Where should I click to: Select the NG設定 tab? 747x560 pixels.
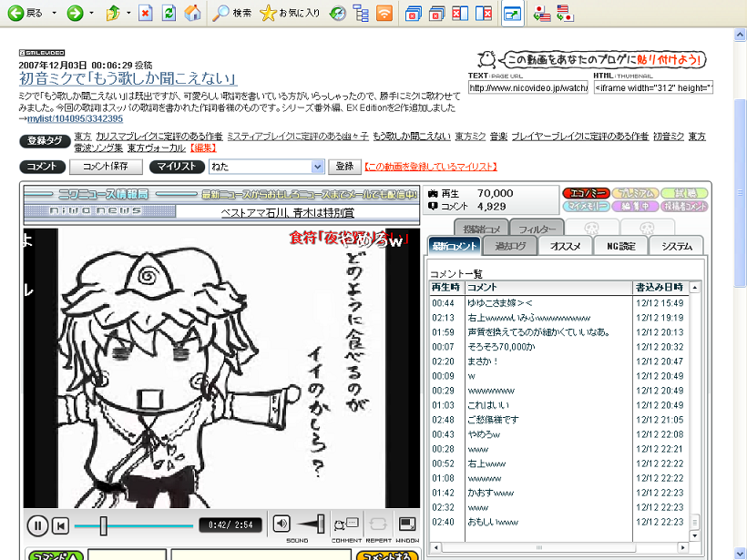tap(621, 246)
